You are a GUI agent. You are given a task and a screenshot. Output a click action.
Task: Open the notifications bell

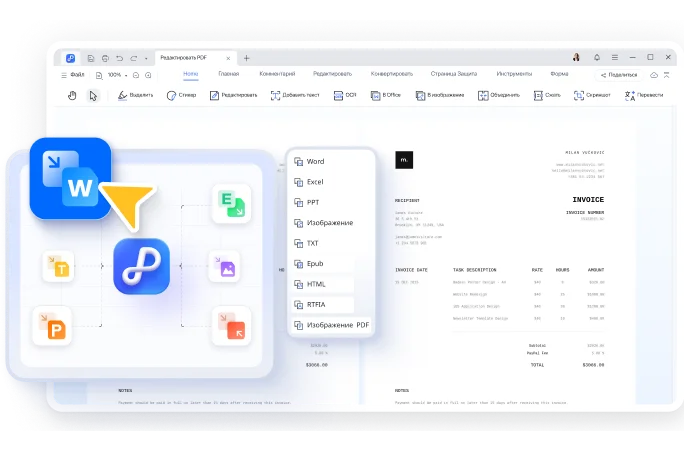pyautogui.click(x=597, y=57)
